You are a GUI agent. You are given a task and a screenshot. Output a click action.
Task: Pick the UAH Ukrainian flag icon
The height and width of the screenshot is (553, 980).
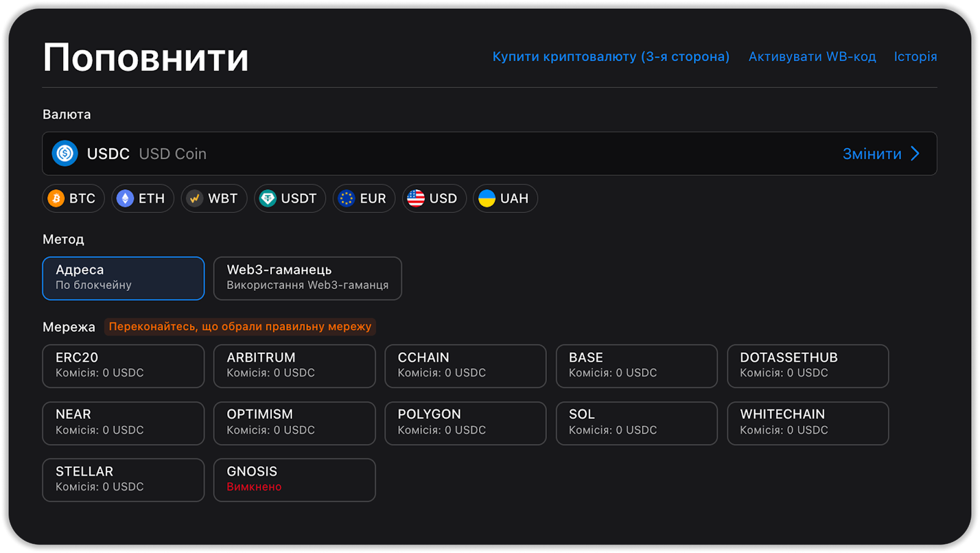point(487,198)
